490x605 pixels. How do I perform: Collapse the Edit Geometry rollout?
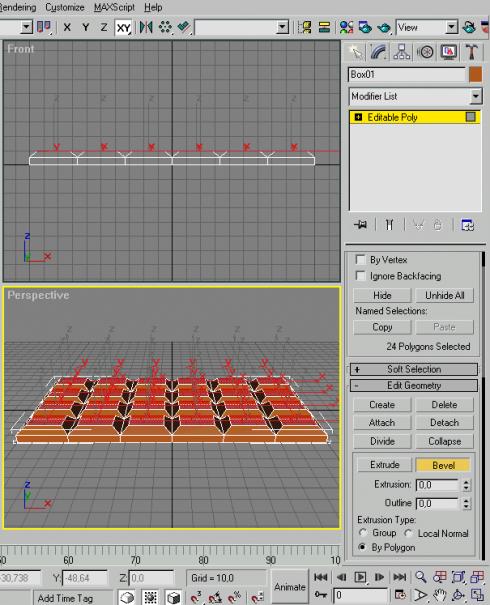[x=414, y=385]
